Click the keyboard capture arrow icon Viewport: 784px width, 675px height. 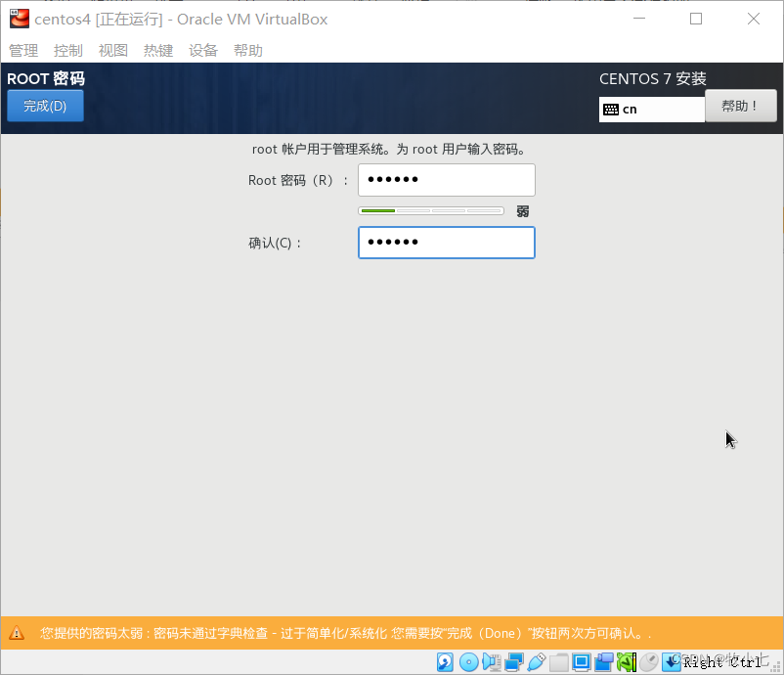(x=672, y=662)
